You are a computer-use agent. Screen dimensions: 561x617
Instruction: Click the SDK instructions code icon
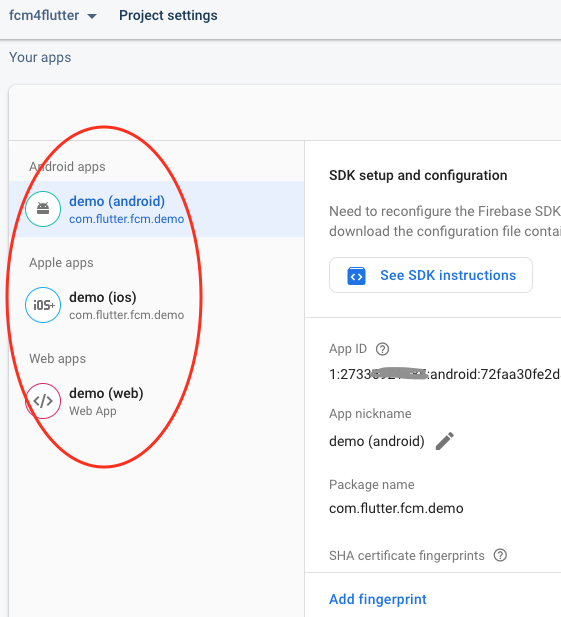pos(356,275)
